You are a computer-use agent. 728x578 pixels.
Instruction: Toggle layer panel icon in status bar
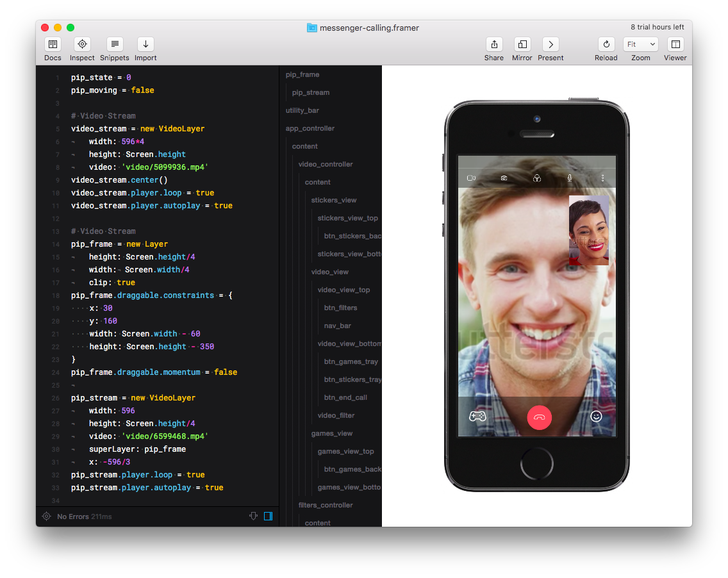pyautogui.click(x=269, y=516)
